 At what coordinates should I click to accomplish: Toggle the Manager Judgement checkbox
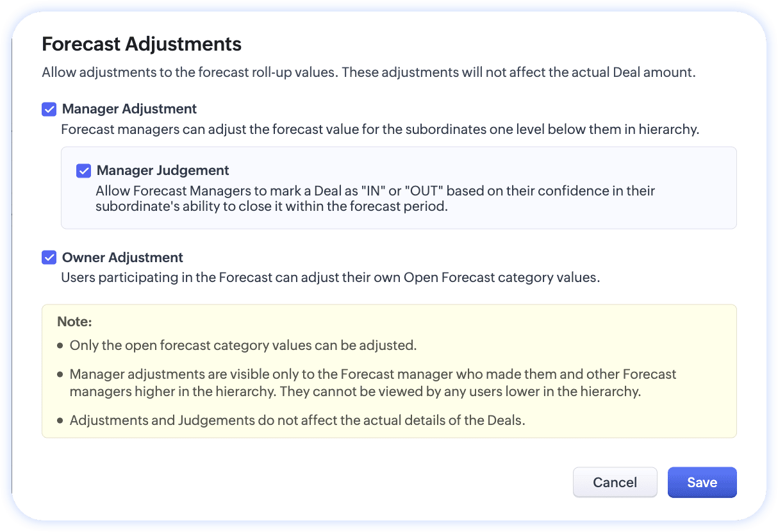click(83, 170)
